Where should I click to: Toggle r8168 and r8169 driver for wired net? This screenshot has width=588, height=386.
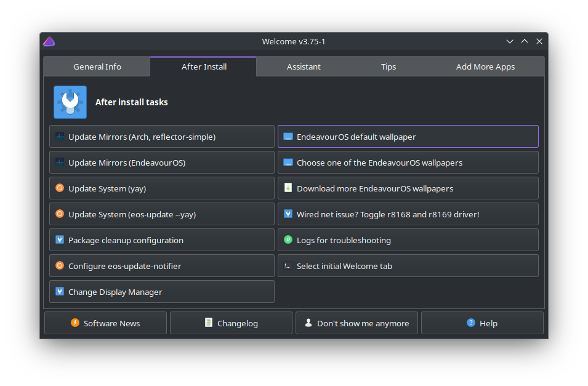(x=408, y=214)
